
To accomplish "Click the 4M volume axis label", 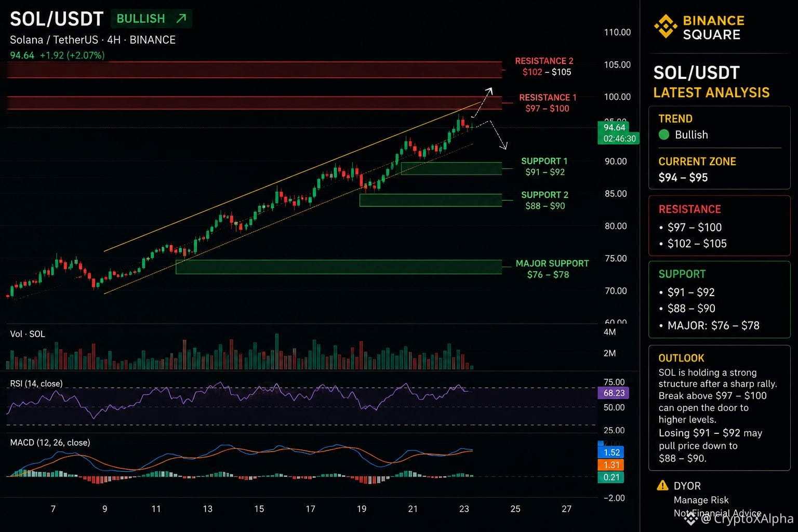I will click(610, 332).
